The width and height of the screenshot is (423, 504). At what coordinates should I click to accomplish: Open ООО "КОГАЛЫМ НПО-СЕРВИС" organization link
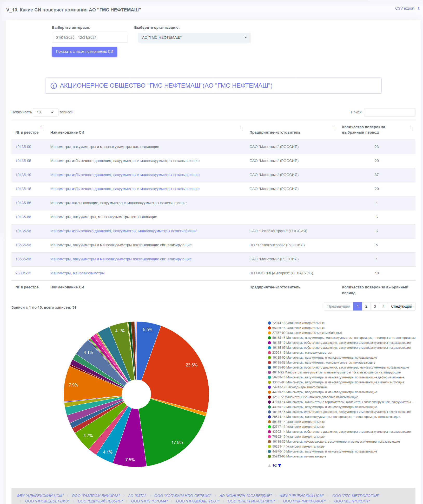183,496
